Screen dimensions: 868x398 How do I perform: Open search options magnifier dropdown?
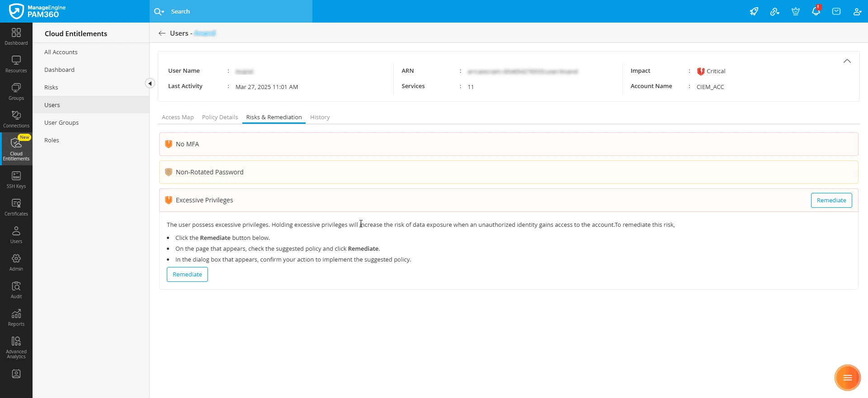click(x=159, y=11)
